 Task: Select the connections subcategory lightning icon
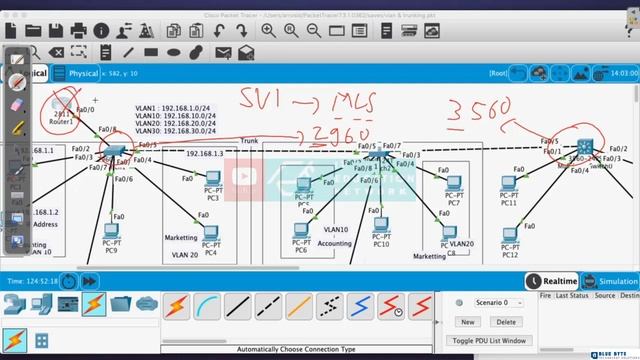(x=15, y=340)
